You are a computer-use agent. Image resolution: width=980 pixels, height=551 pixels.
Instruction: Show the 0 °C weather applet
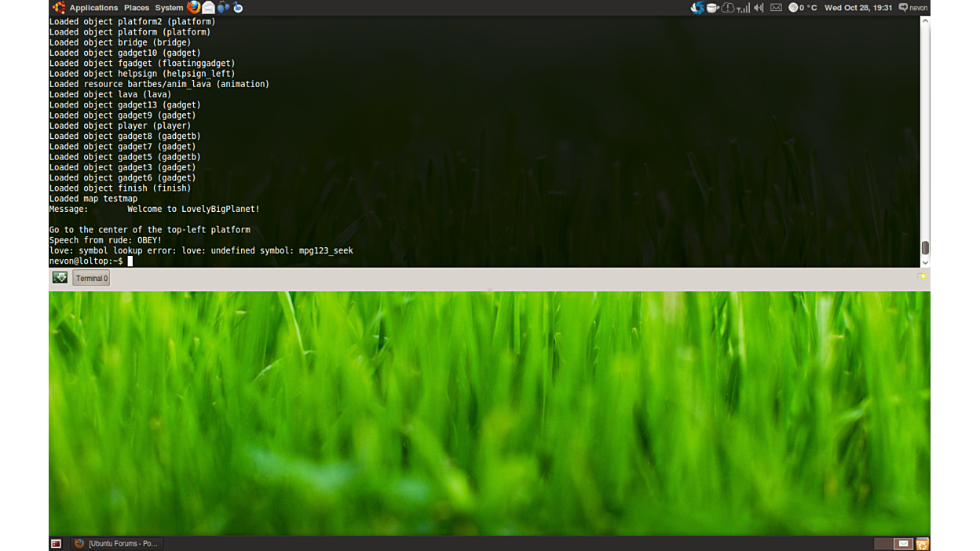pyautogui.click(x=803, y=8)
